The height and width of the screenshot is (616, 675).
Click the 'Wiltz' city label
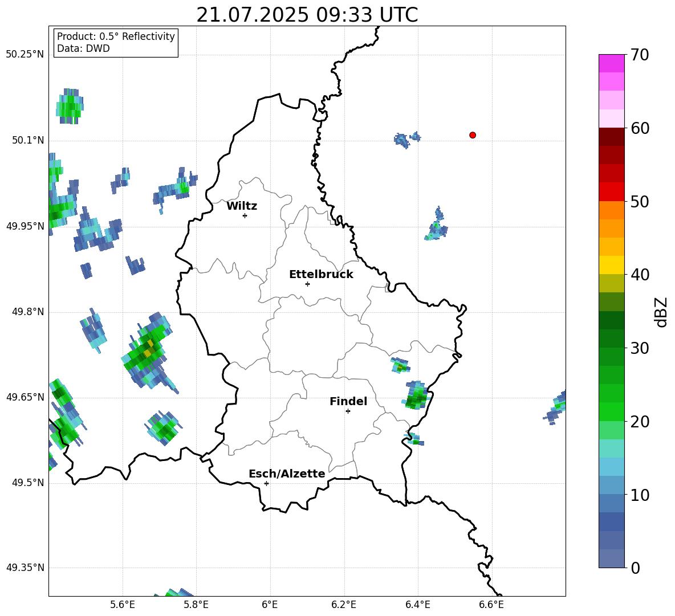[x=242, y=206]
